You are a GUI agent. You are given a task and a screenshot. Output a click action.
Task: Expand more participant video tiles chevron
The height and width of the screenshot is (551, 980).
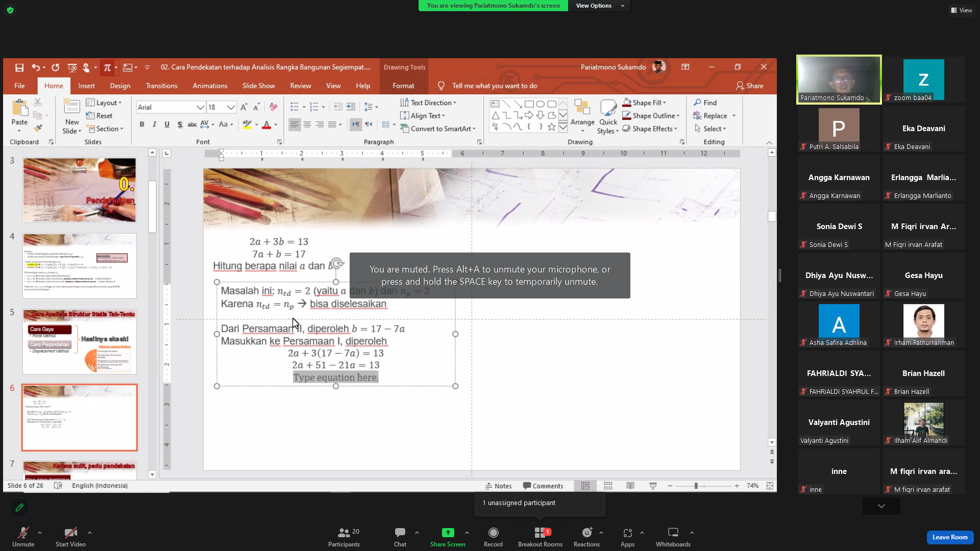pos(881,506)
